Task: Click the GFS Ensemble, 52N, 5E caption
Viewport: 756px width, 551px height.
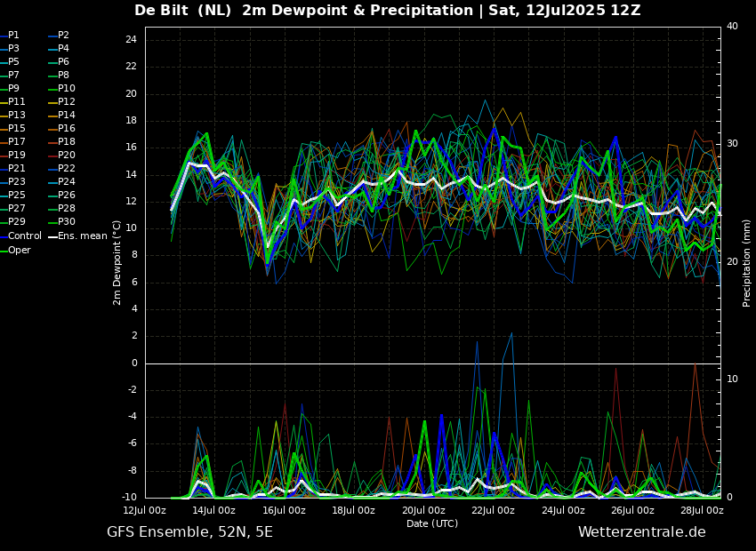Action: [189, 532]
